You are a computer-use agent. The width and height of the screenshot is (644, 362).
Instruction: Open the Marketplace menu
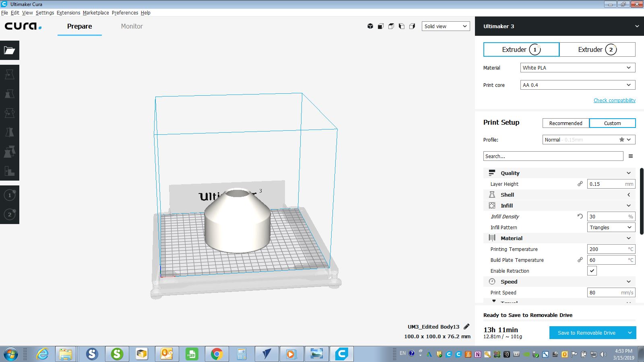coord(96,12)
